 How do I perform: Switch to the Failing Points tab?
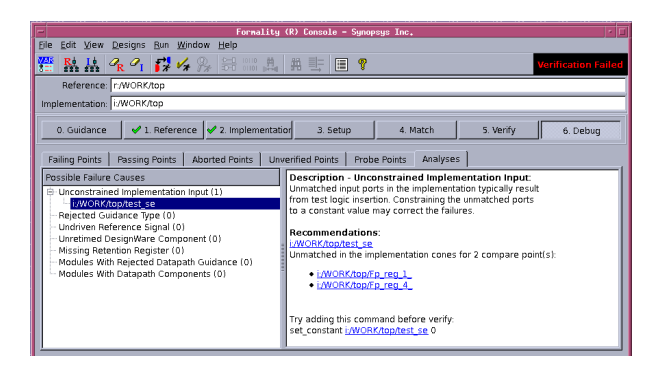(x=75, y=160)
